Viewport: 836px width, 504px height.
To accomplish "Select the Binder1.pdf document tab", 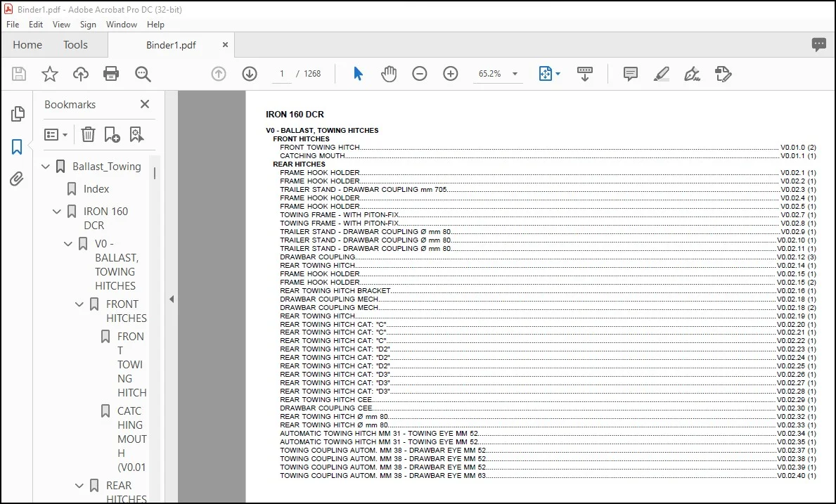I will [171, 45].
